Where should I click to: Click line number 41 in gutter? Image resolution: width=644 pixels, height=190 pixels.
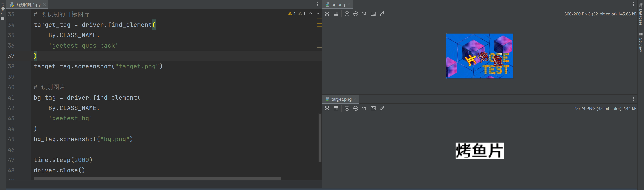point(11,97)
